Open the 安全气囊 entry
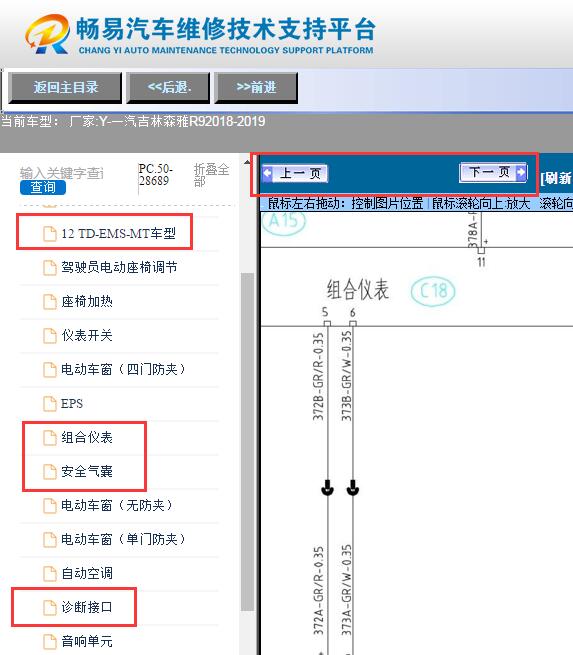Image resolution: width=573 pixels, height=655 pixels. click(87, 472)
